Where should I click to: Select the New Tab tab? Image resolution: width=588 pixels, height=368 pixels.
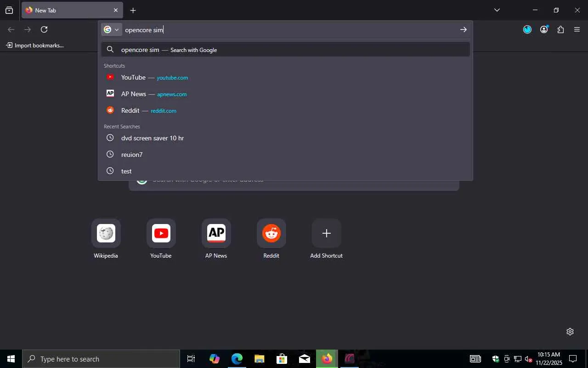[72, 10]
